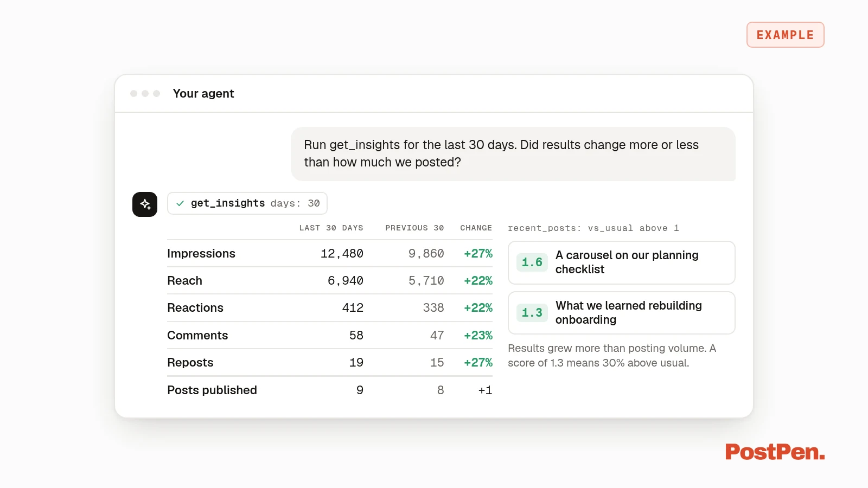This screenshot has width=868, height=488.
Task: Click the 1.6 score badge
Action: click(x=532, y=262)
